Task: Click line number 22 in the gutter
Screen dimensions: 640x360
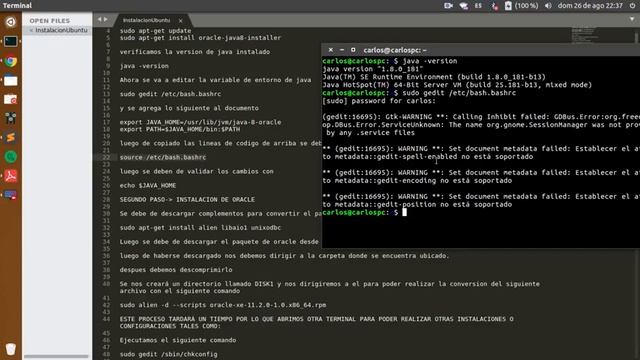Action: pos(107,157)
